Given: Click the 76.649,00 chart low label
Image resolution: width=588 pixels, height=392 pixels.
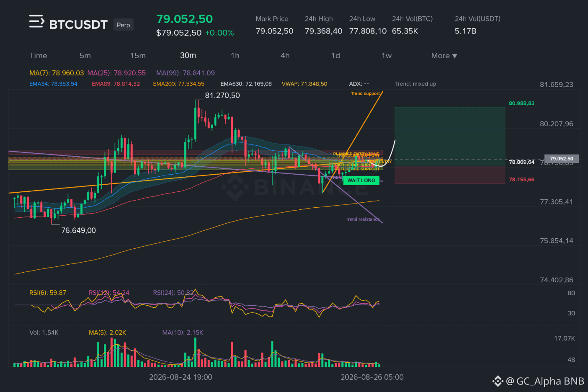Looking at the screenshot, I should coord(78,230).
